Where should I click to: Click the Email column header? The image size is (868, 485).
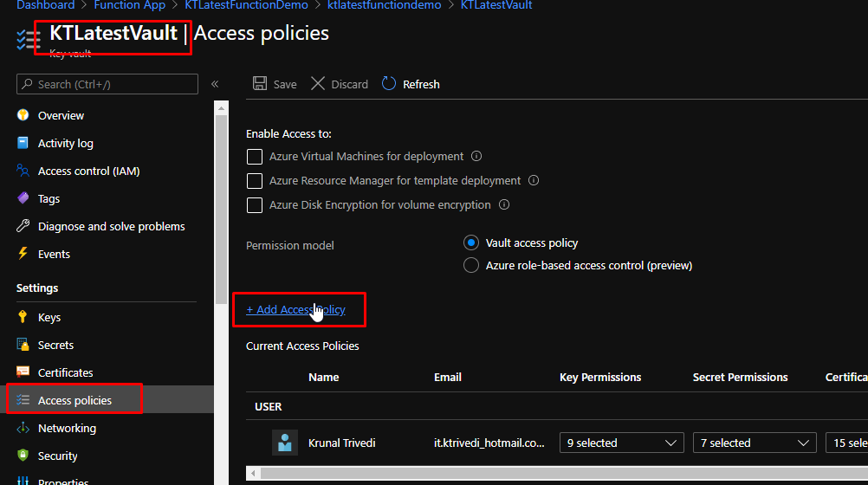[448, 377]
